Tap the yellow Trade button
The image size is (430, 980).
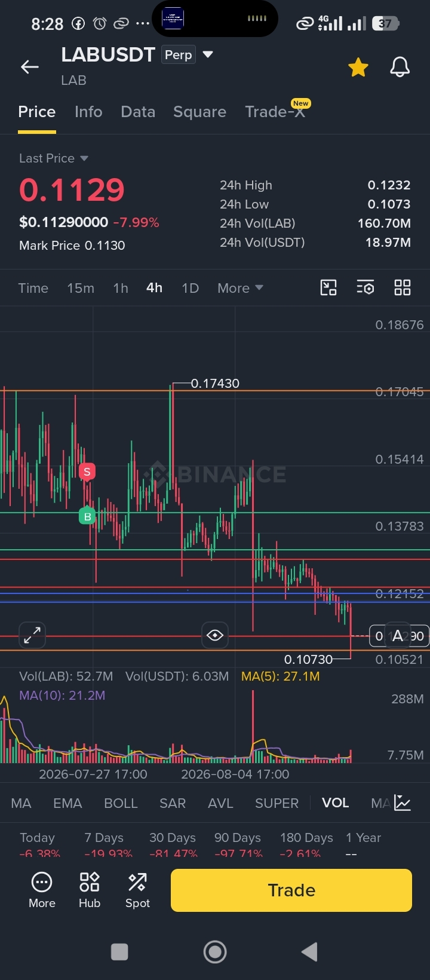[x=291, y=890]
